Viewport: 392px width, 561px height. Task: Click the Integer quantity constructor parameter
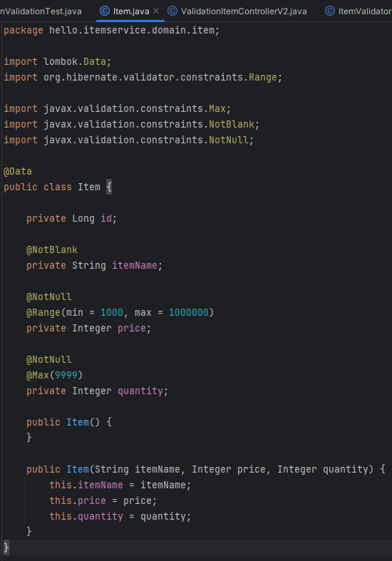pos(323,469)
